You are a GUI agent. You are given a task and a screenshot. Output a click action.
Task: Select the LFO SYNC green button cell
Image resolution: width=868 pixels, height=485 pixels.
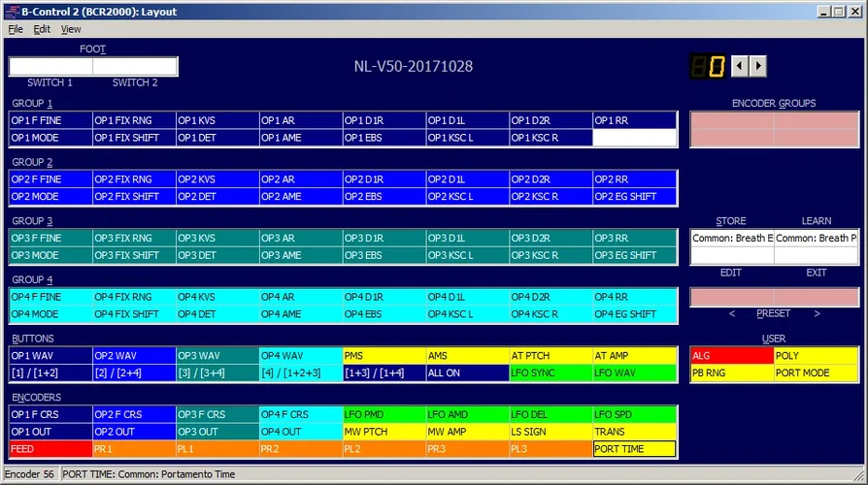tap(551, 372)
